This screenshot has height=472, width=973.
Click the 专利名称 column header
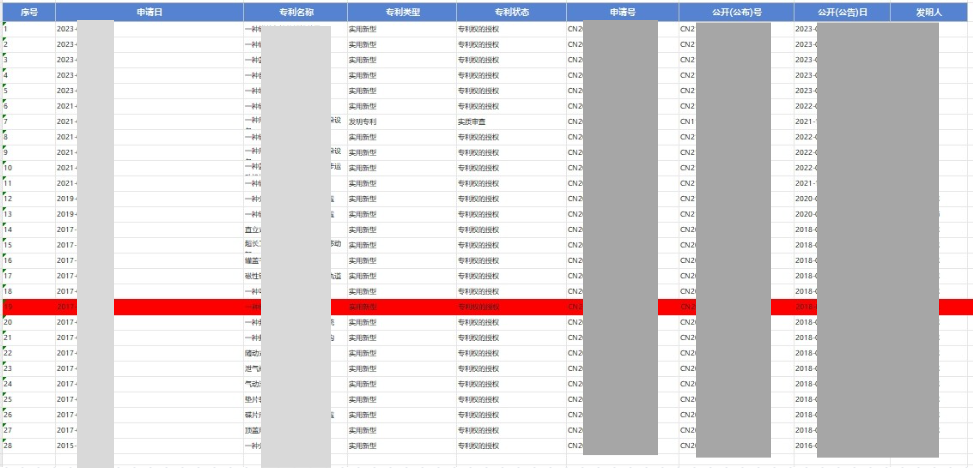click(295, 12)
